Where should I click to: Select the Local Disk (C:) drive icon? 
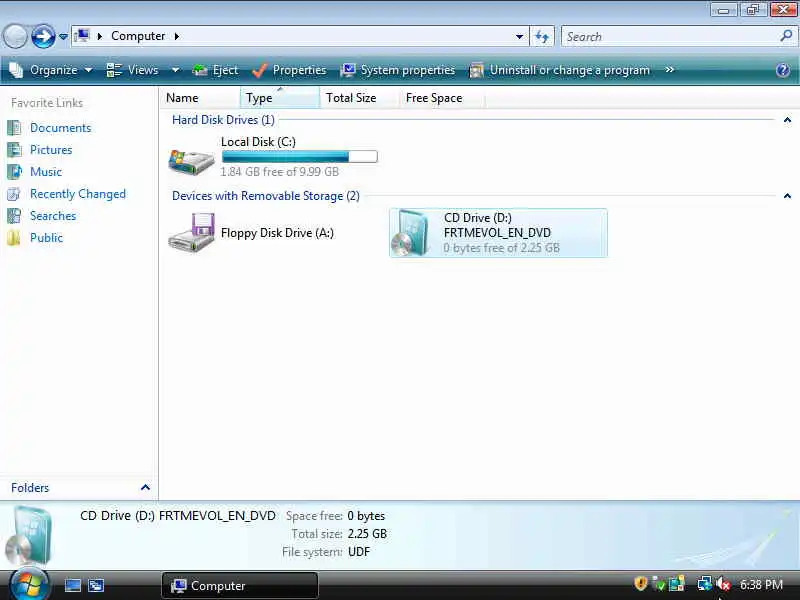point(191,162)
